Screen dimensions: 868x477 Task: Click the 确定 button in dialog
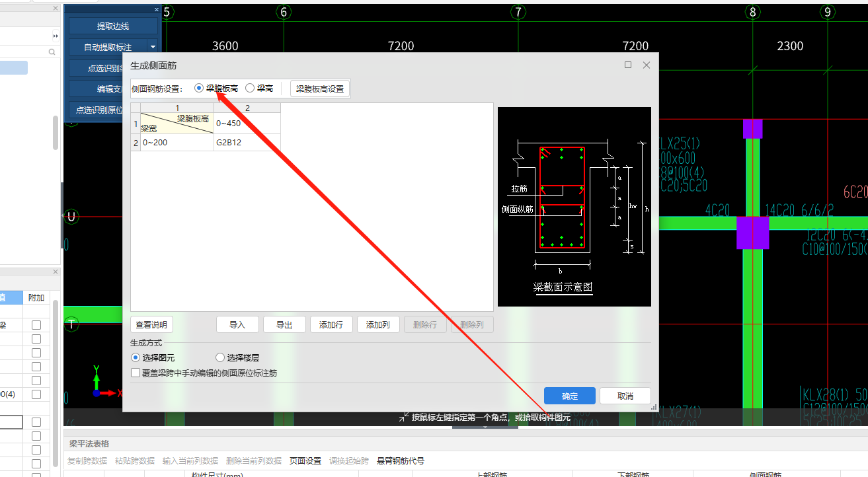pos(570,396)
